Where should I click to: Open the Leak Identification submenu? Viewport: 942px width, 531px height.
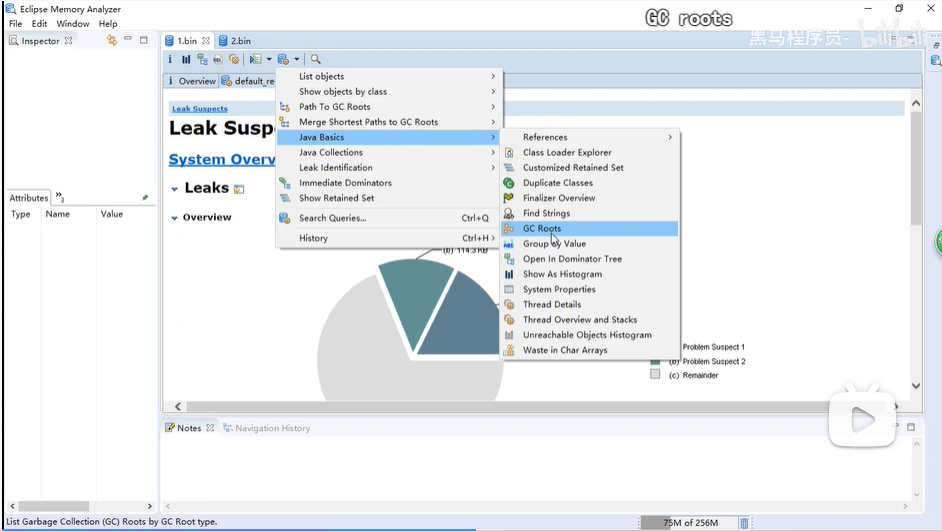(x=388, y=168)
